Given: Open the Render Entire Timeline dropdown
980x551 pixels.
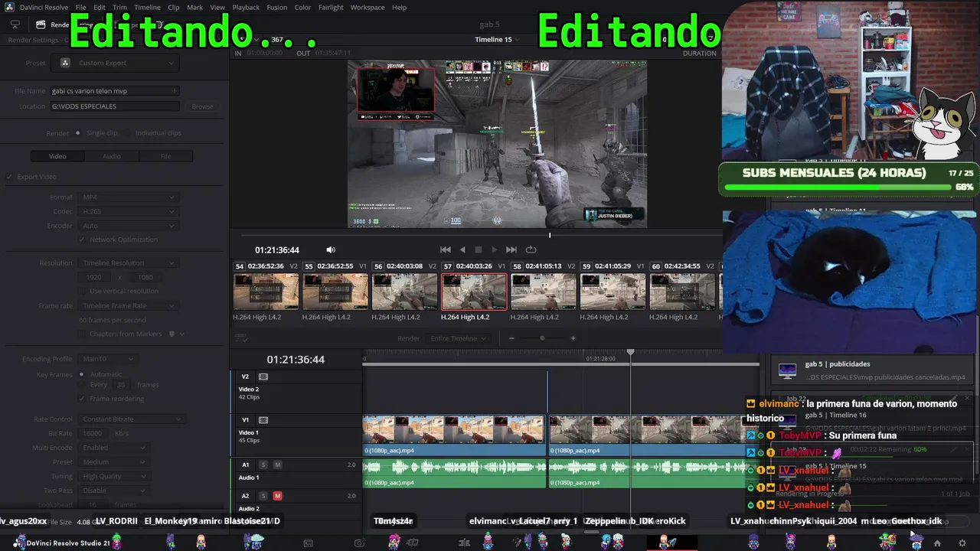Looking at the screenshot, I should pos(458,338).
